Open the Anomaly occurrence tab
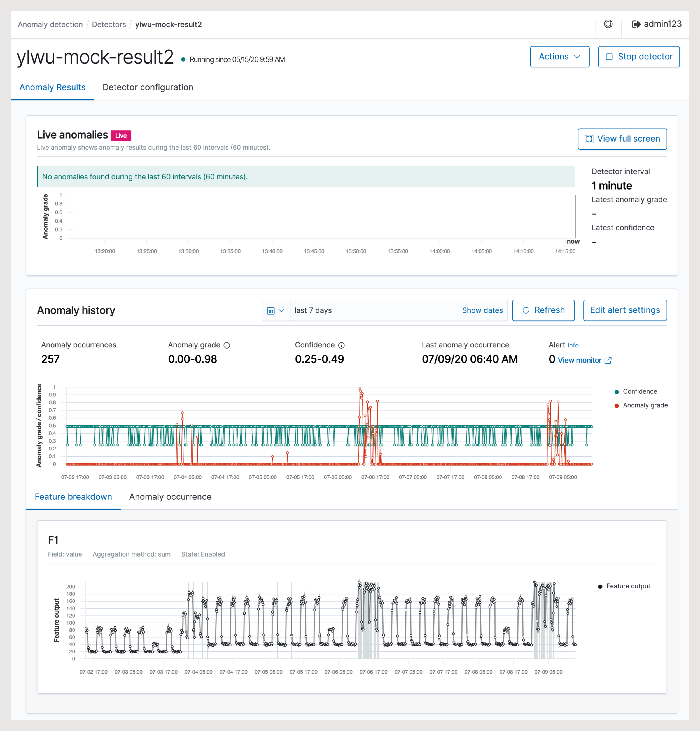The height and width of the screenshot is (731, 700). click(170, 497)
